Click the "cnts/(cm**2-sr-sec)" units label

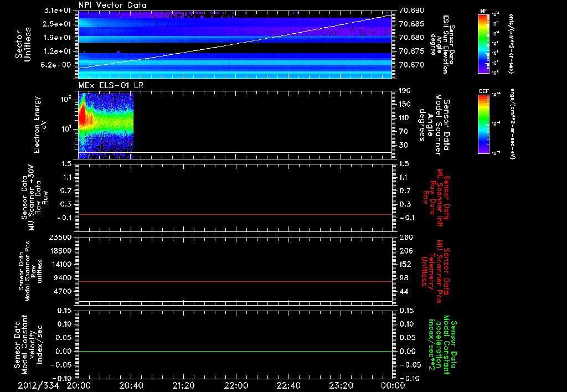tap(511, 43)
